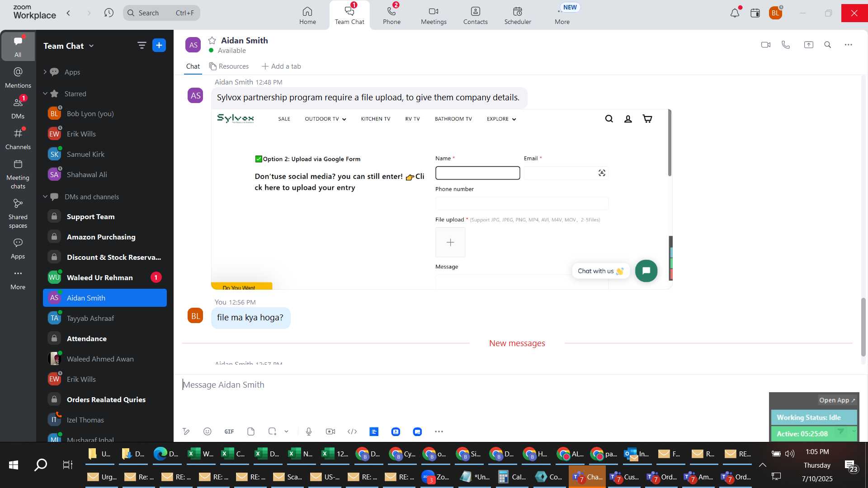
Task: Click the Search box
Action: click(161, 13)
